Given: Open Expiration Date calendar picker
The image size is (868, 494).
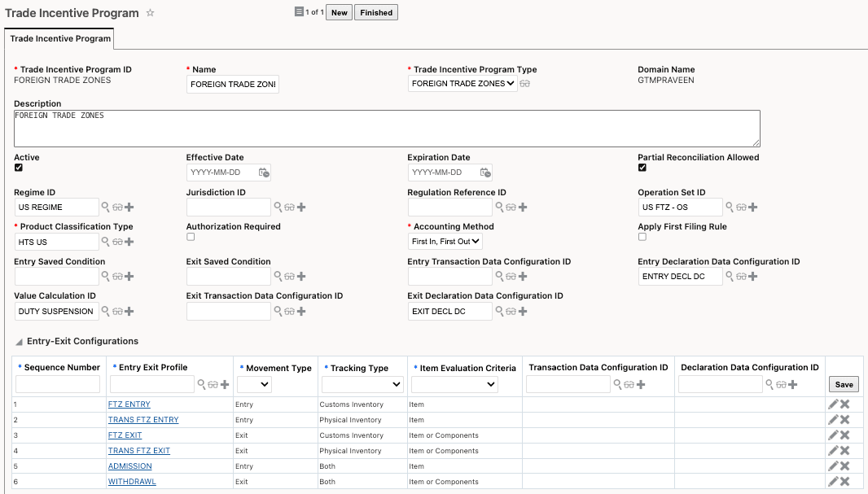Looking at the screenshot, I should (x=485, y=173).
